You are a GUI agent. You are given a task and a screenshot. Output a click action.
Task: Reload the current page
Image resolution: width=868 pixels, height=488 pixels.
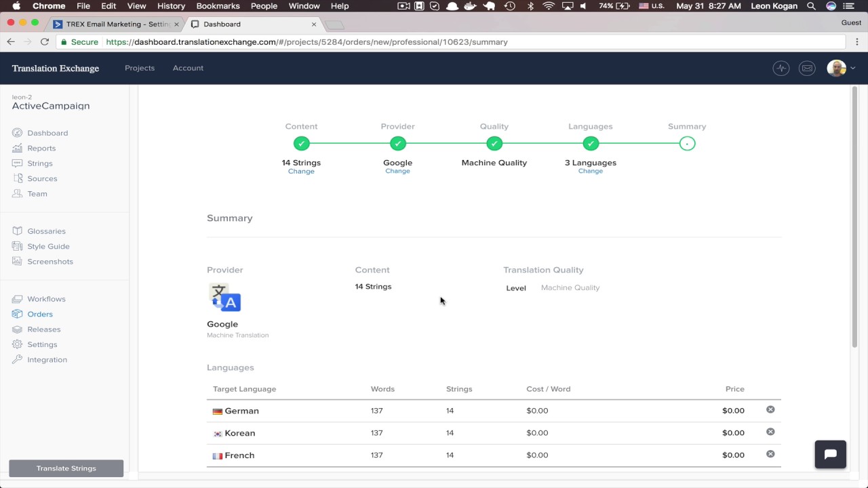(45, 42)
